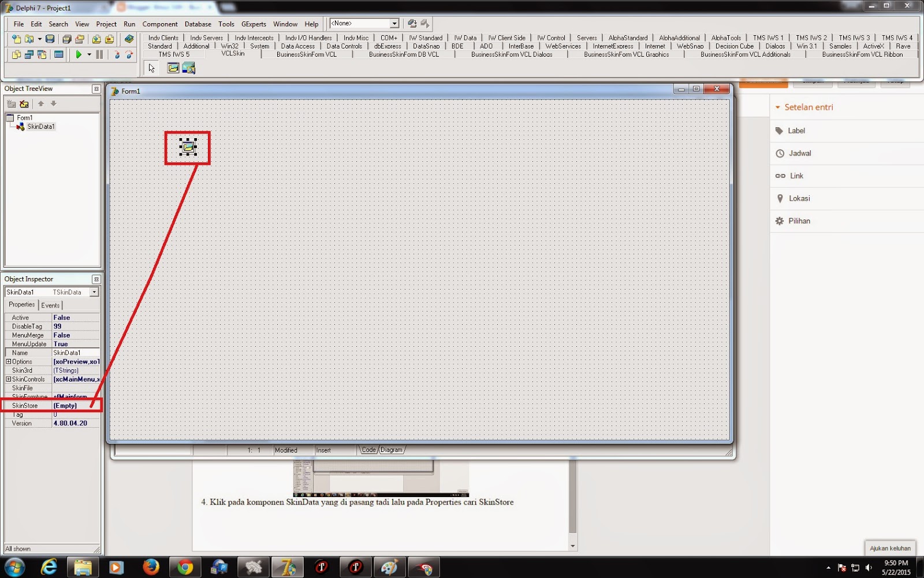The height and width of the screenshot is (578, 924).
Task: Click the Delphi 7 taskbar icon
Action: click(287, 567)
